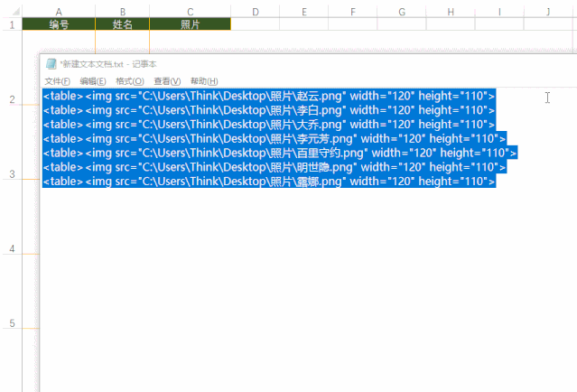Click the 照片 header cell in Excel
The image size is (577, 392).
click(191, 24)
